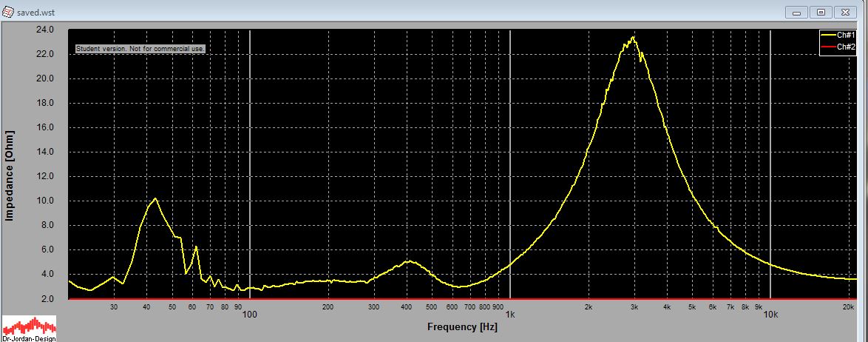The width and height of the screenshot is (868, 342).
Task: Click the 10k frequency axis tick
Action: (x=770, y=313)
